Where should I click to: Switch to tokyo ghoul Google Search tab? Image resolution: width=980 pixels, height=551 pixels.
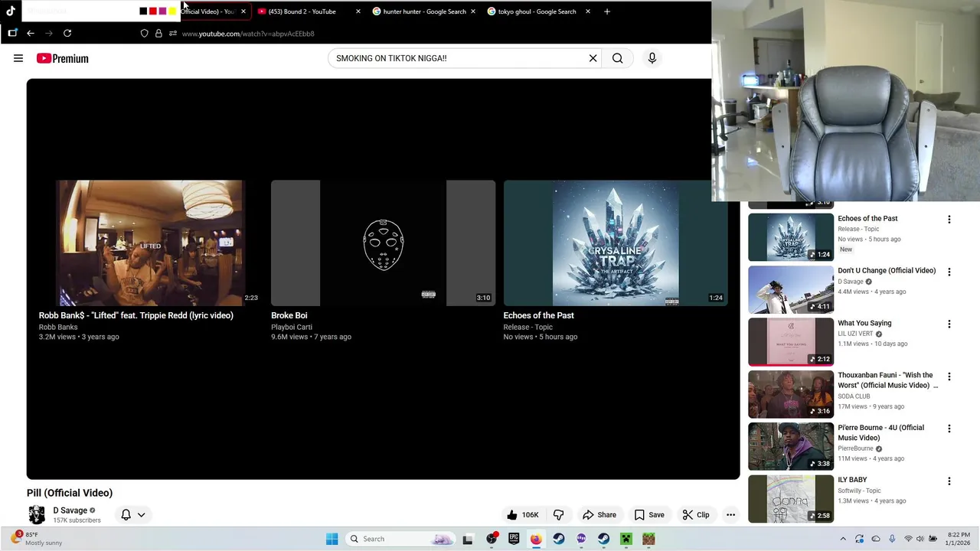point(537,11)
